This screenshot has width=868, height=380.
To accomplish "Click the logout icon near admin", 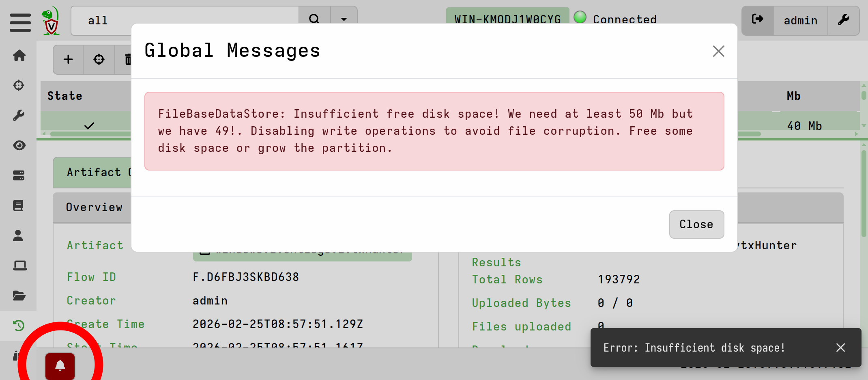I will [x=757, y=18].
